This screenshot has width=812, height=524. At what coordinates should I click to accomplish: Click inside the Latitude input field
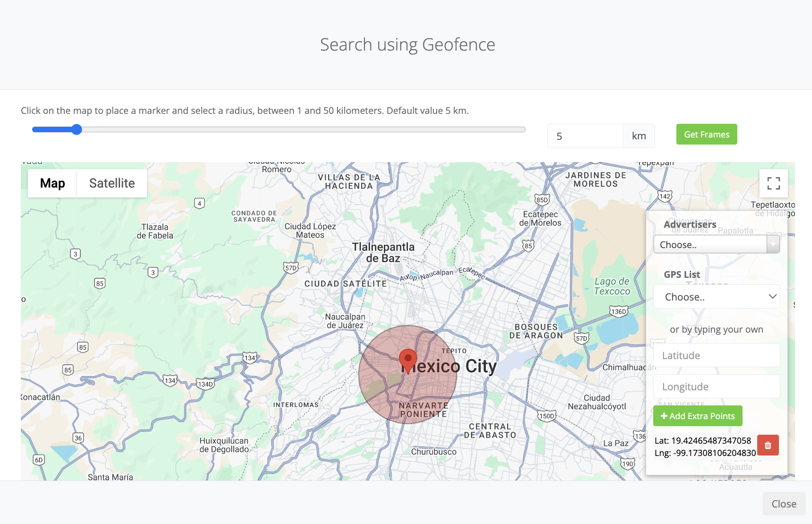pyautogui.click(x=717, y=355)
